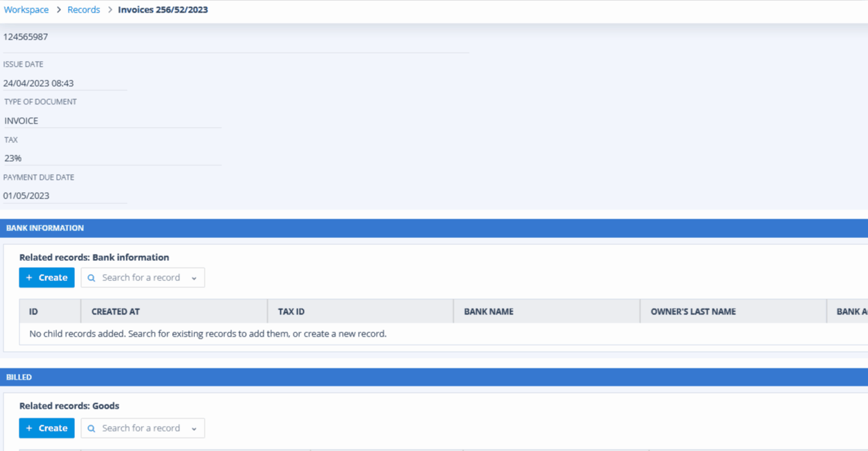Focus the Bank information record search field
The width and height of the screenshot is (868, 451).
point(143,278)
